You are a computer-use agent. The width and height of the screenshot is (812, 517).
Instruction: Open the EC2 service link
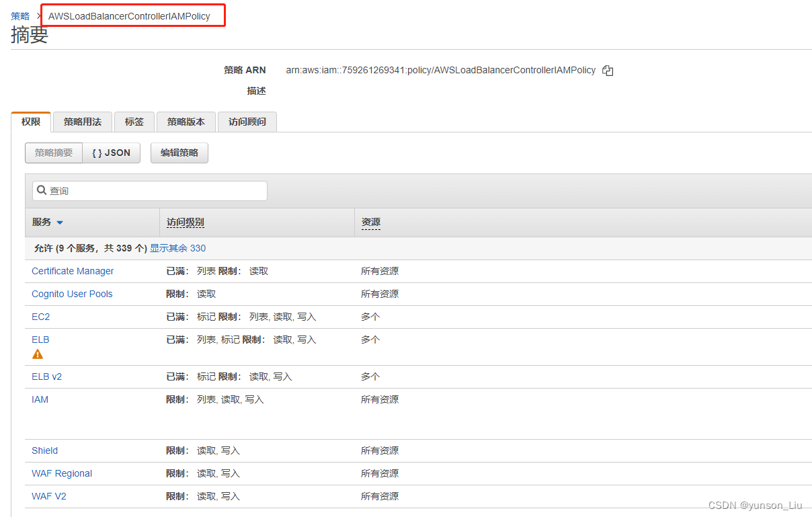(x=41, y=317)
